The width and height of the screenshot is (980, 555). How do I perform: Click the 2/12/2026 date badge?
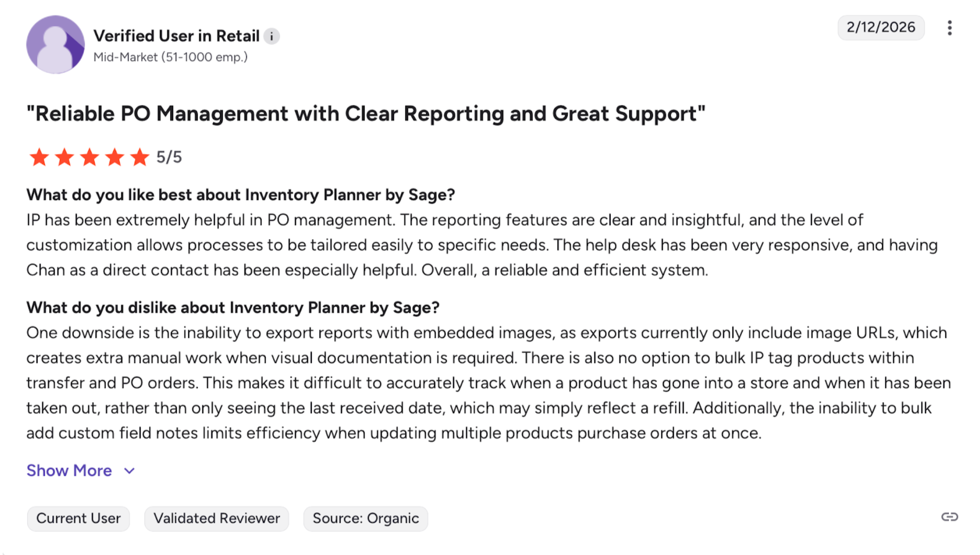(x=880, y=28)
